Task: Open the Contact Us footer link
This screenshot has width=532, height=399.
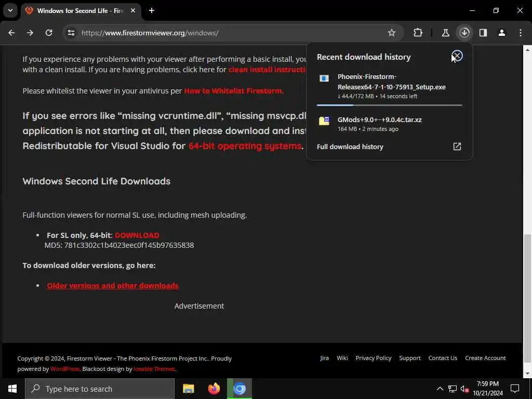Action: click(443, 358)
